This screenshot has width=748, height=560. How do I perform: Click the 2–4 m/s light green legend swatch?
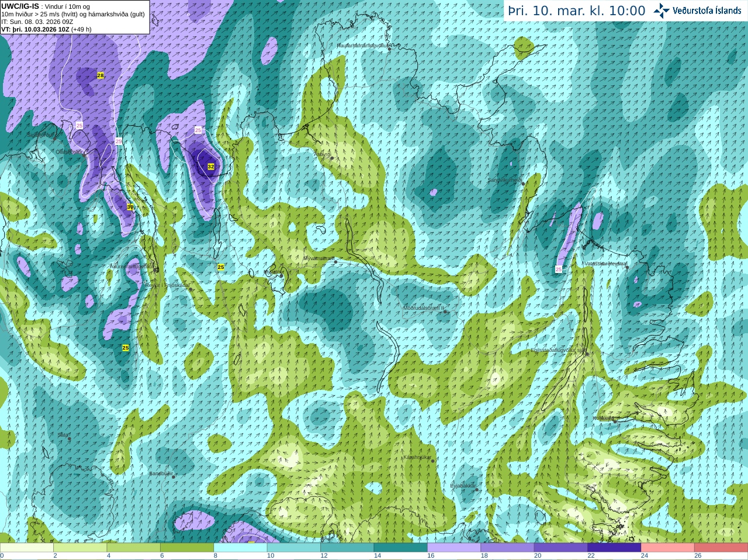tap(80, 548)
